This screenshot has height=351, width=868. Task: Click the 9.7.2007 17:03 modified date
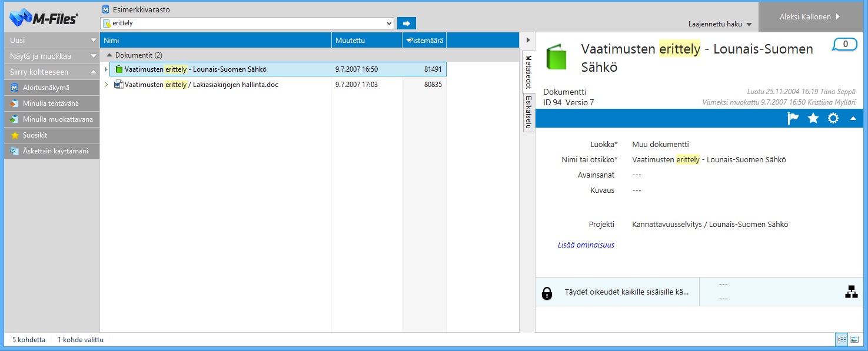tap(357, 85)
